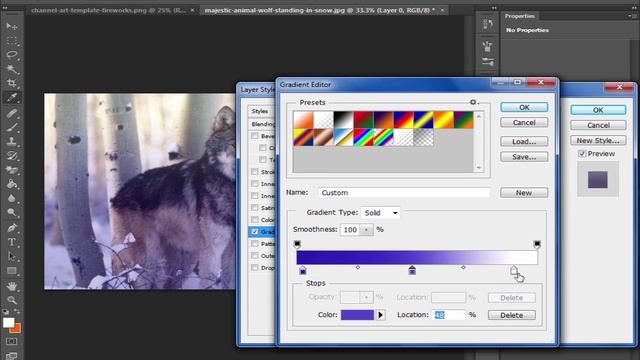Select the Brush tool
Viewport: 640px width, 360px height.
(11, 127)
